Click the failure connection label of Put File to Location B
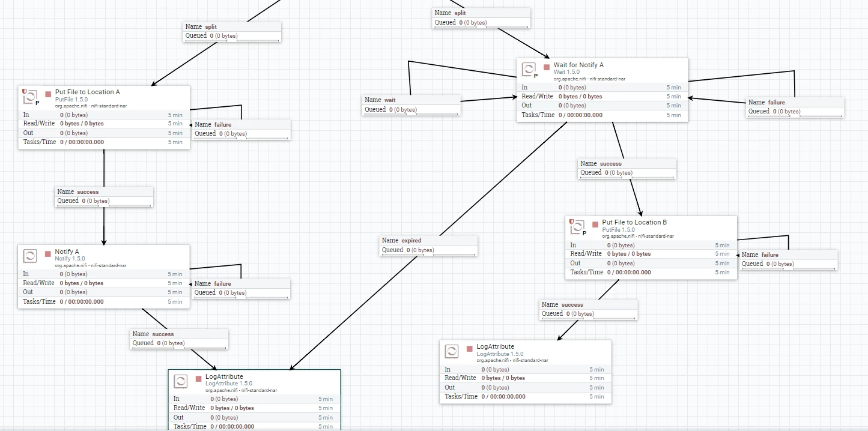The width and height of the screenshot is (868, 431). coord(789,259)
